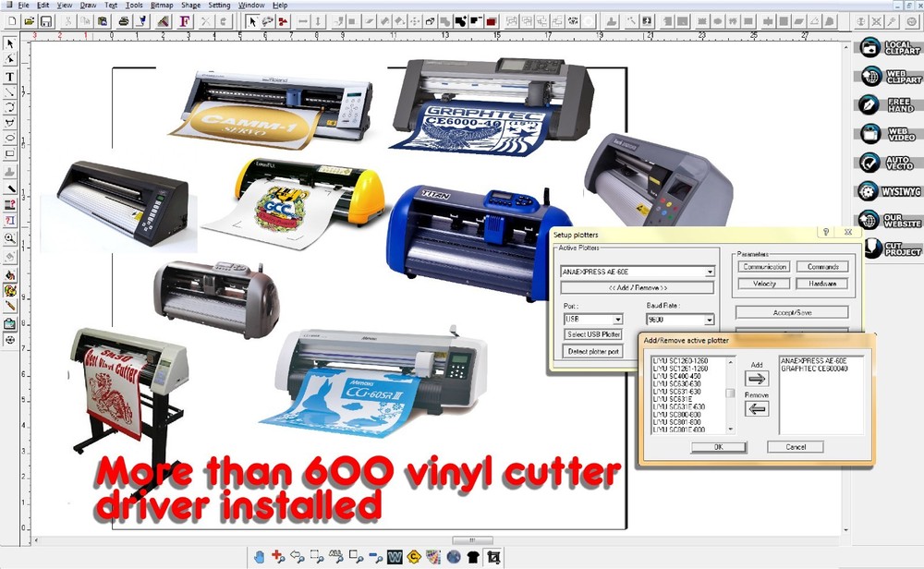
Task: Click the red plus zoom-in icon
Action: coord(278,557)
